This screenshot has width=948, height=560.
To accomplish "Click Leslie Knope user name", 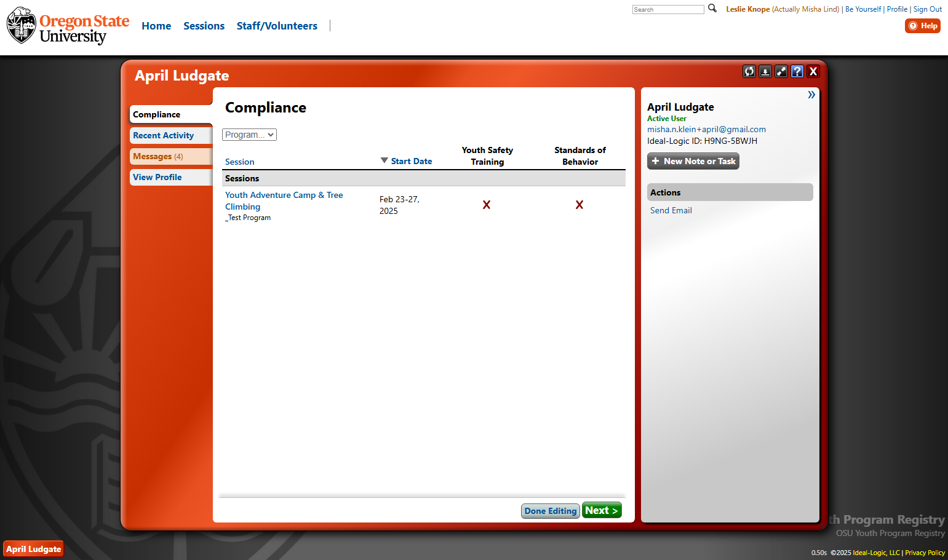I will pos(748,9).
